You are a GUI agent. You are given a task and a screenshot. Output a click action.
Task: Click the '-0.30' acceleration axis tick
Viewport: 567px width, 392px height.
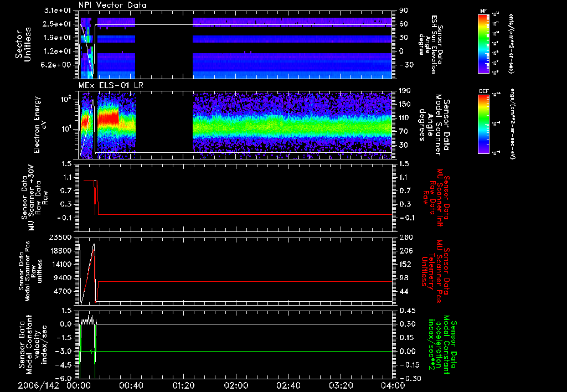pos(410,378)
